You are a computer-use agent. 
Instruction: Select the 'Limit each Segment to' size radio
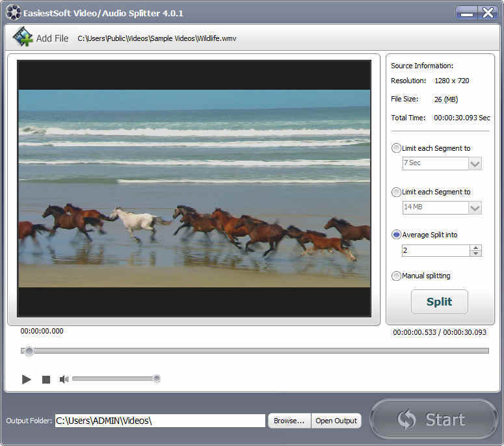[396, 192]
